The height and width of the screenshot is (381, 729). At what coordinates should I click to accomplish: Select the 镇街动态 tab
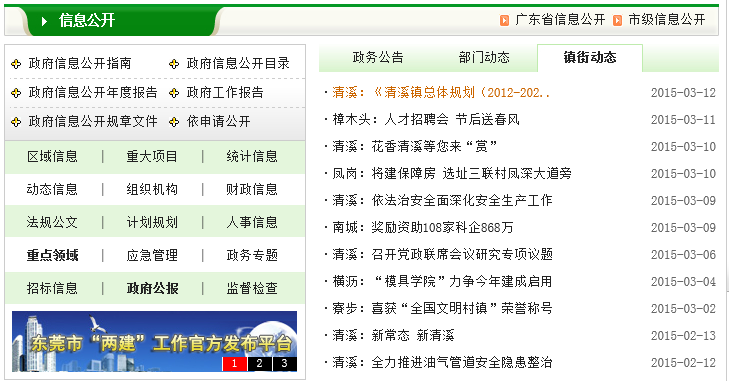[590, 58]
